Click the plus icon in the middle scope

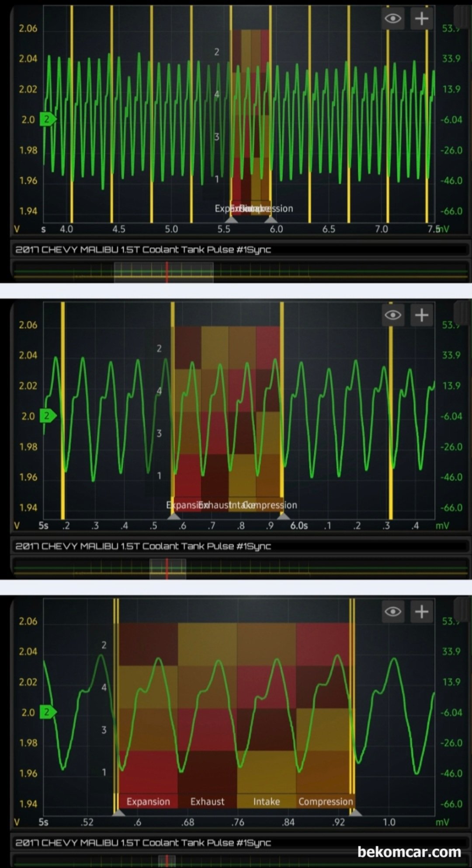[x=421, y=315]
